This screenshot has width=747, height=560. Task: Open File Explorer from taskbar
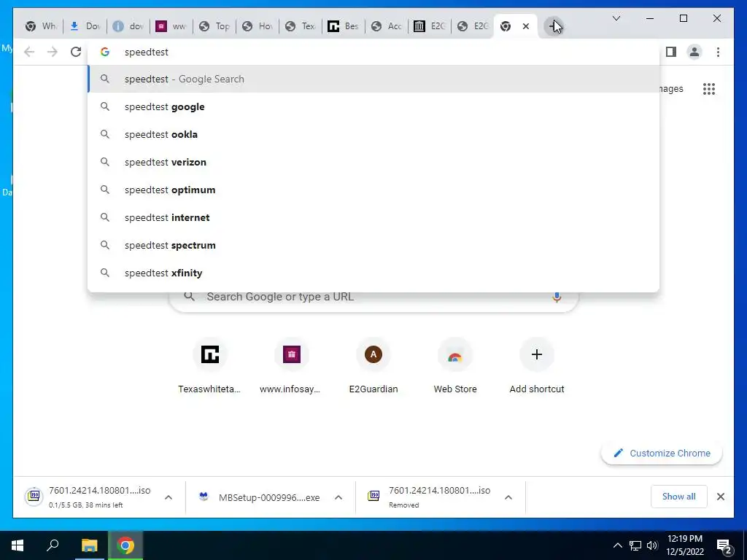click(89, 545)
